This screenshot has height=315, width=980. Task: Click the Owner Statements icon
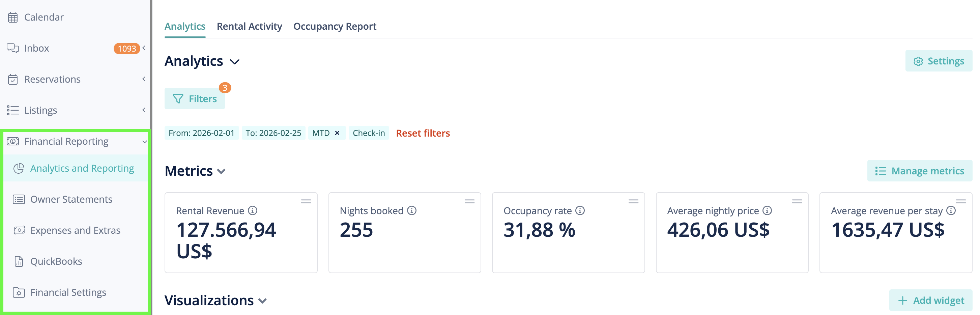point(19,199)
